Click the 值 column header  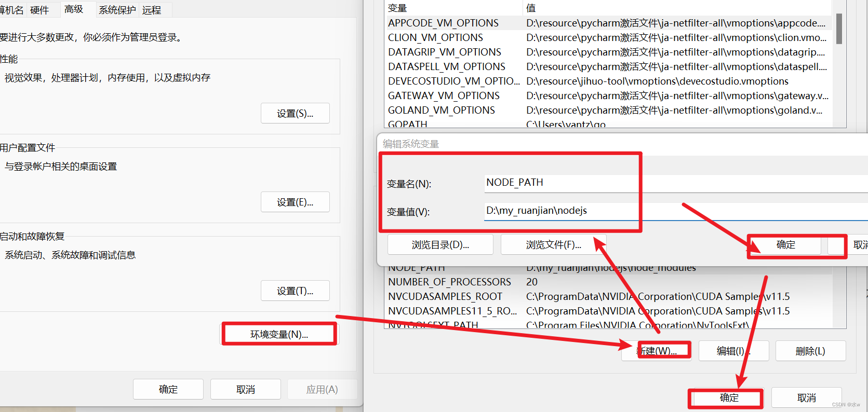tap(677, 8)
